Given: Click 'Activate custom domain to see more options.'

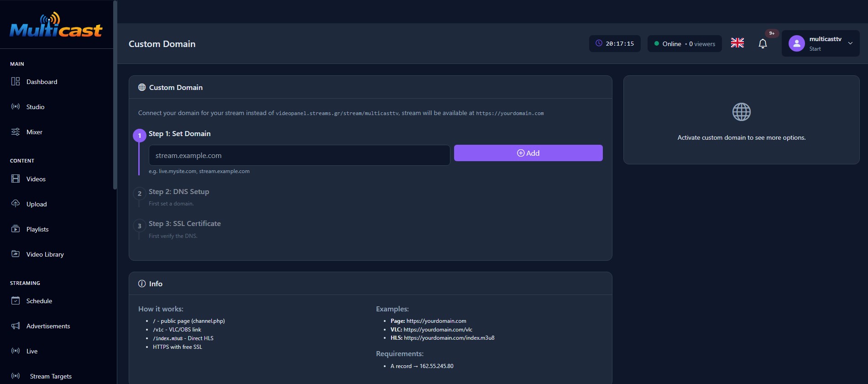Looking at the screenshot, I should pos(742,137).
